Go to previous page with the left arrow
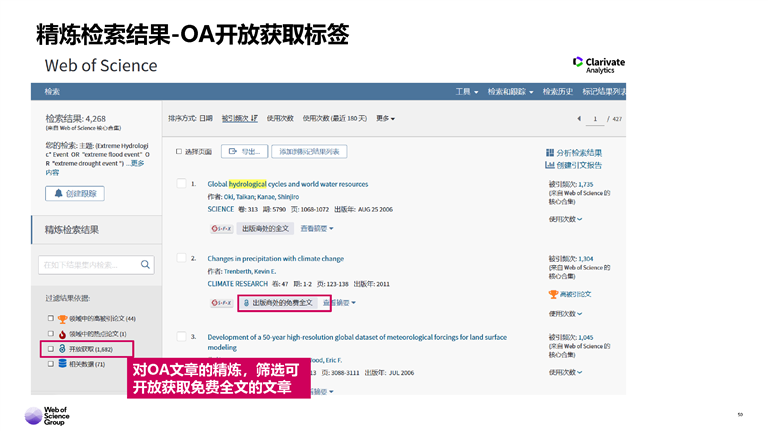The width and height of the screenshot is (768, 431). 579,119
